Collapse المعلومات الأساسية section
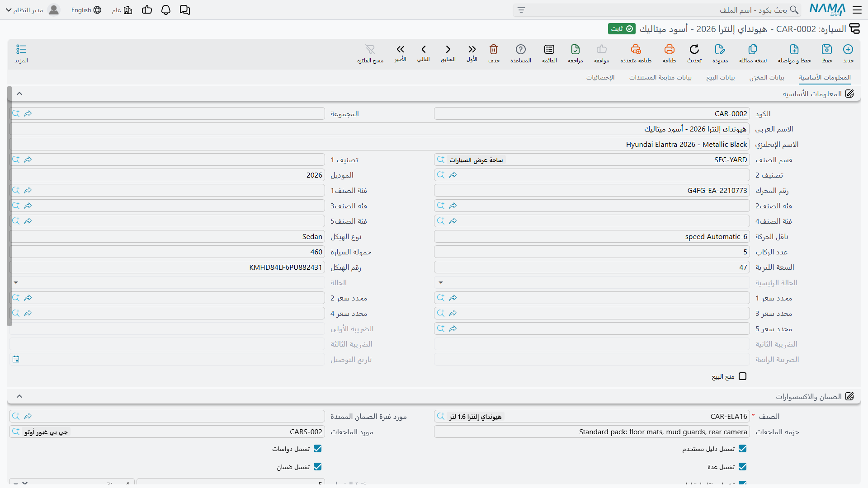The image size is (868, 488). [x=19, y=94]
